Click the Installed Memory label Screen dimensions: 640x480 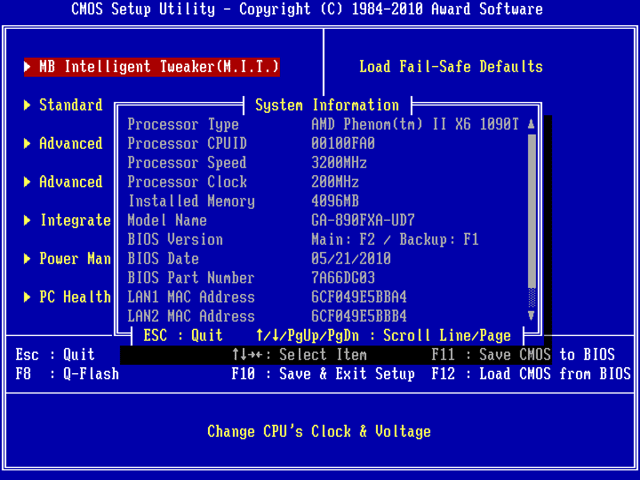(191, 201)
